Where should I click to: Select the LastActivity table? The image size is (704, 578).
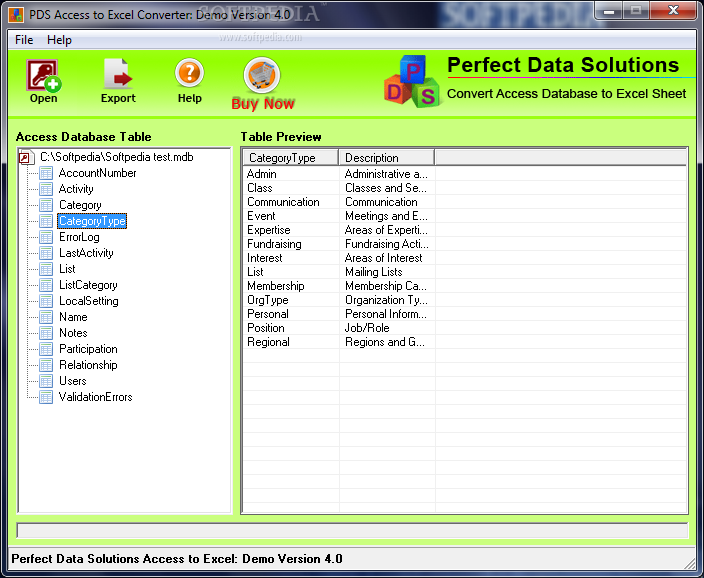[86, 253]
